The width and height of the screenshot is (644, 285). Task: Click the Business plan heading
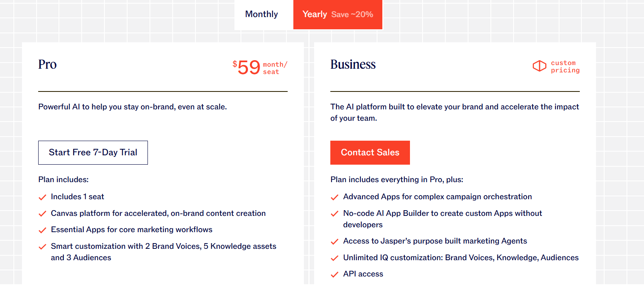[x=353, y=65]
